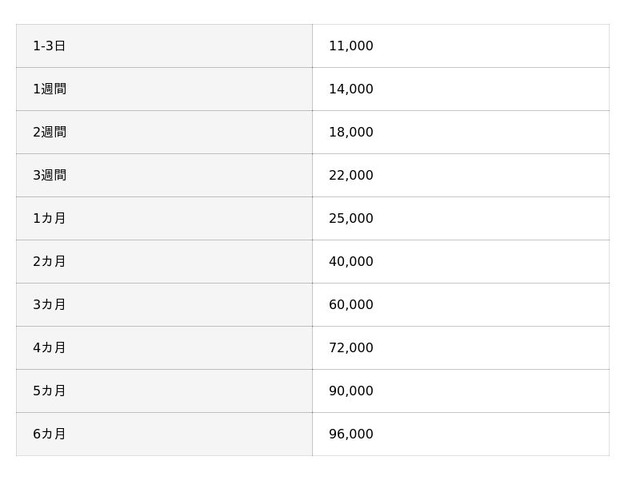This screenshot has height=480, width=640.
Task: Select the 40,000 price cell
Action: click(351, 261)
